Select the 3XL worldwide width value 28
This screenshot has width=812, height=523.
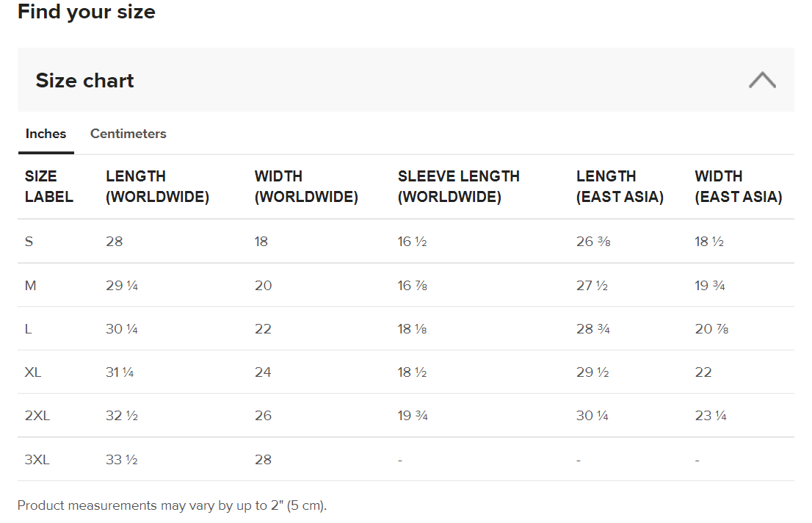263,460
